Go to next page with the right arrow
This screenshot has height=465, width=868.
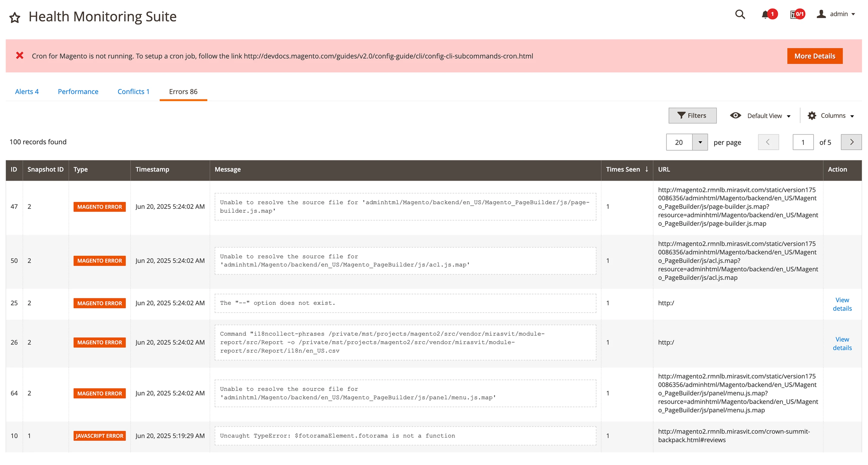click(x=851, y=142)
